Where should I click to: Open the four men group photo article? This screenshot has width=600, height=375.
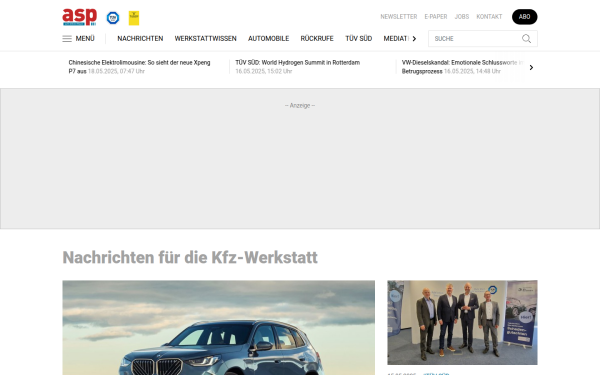tap(462, 323)
